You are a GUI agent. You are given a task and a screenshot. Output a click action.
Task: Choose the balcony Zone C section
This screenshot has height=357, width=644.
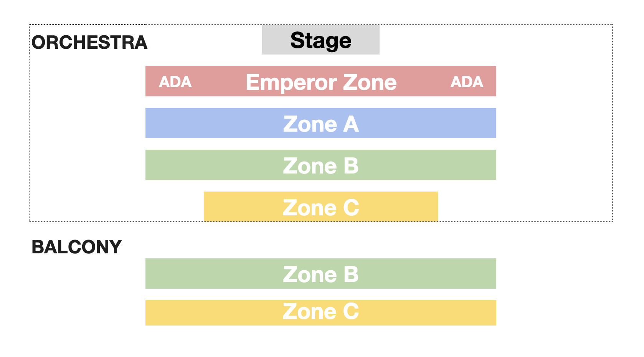[x=320, y=313]
